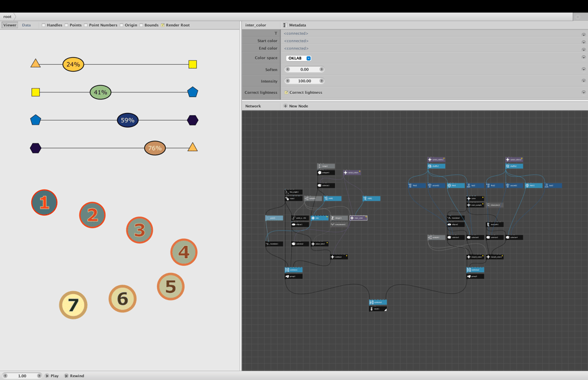Image resolution: width=588 pixels, height=380 pixels.
Task: Open the T port options arrow
Action: coord(583,34)
